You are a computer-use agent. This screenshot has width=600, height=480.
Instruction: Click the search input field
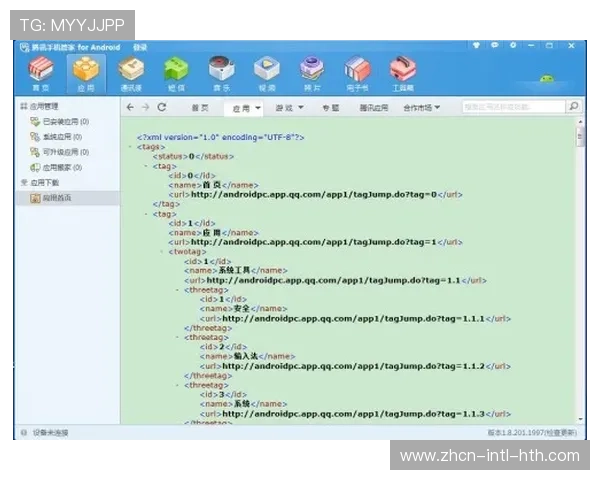[x=512, y=107]
